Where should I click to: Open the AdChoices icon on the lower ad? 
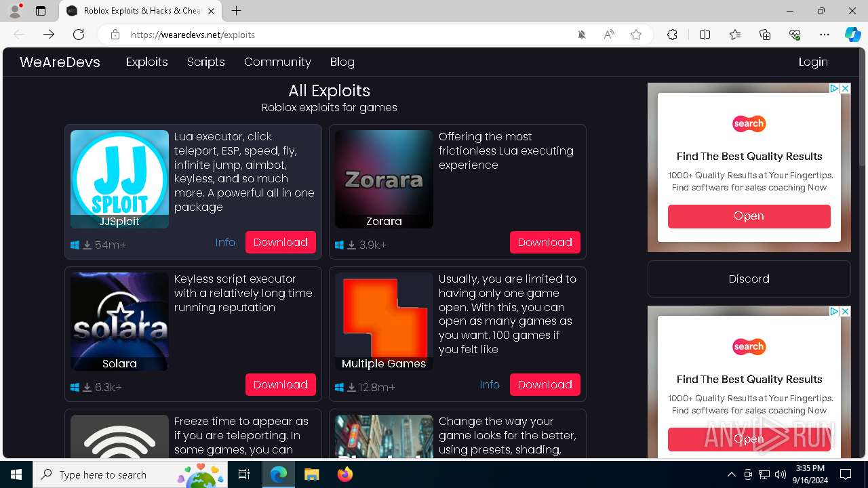pyautogui.click(x=835, y=311)
